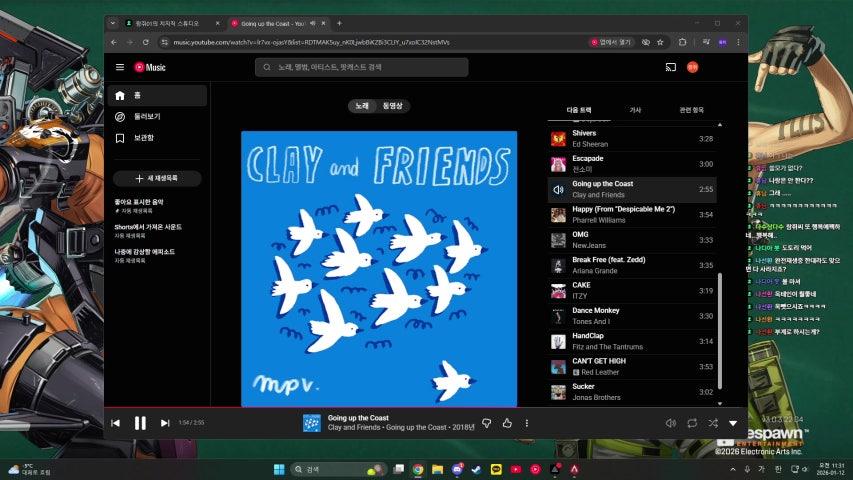Open Library in the sidebar
This screenshot has width=853, height=480.
click(157, 138)
